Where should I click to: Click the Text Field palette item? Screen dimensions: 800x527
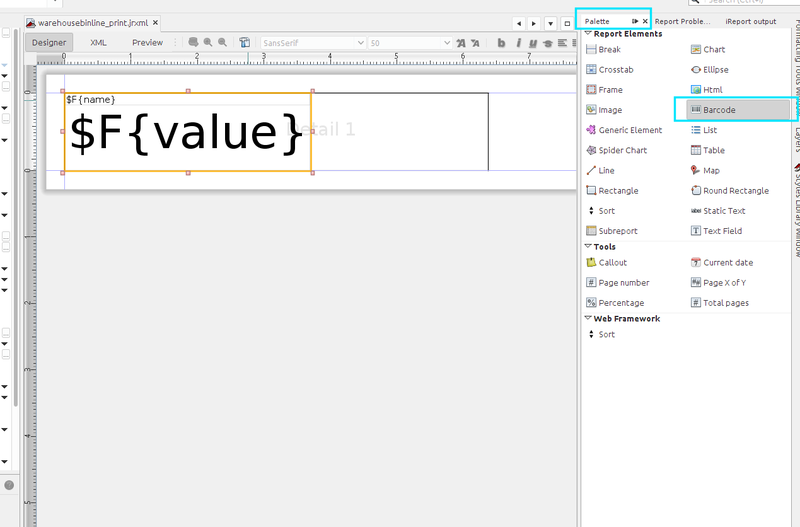(x=722, y=231)
